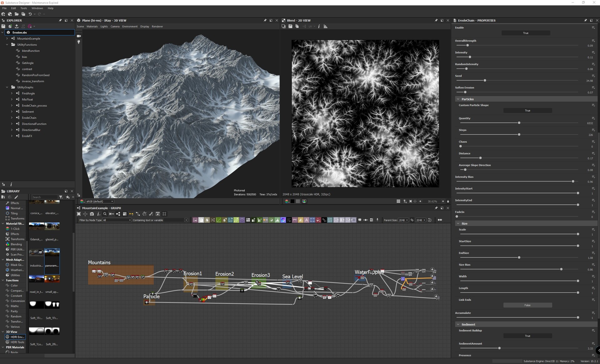Click the save bitmap icon in 2D View
Viewport: 600px width, 364px height.
(x=290, y=27)
